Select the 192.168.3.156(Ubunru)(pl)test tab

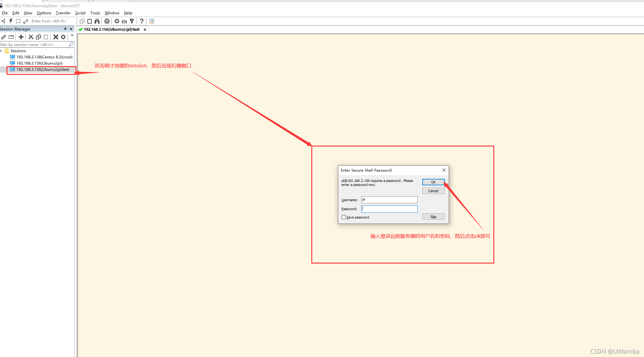pyautogui.click(x=111, y=29)
